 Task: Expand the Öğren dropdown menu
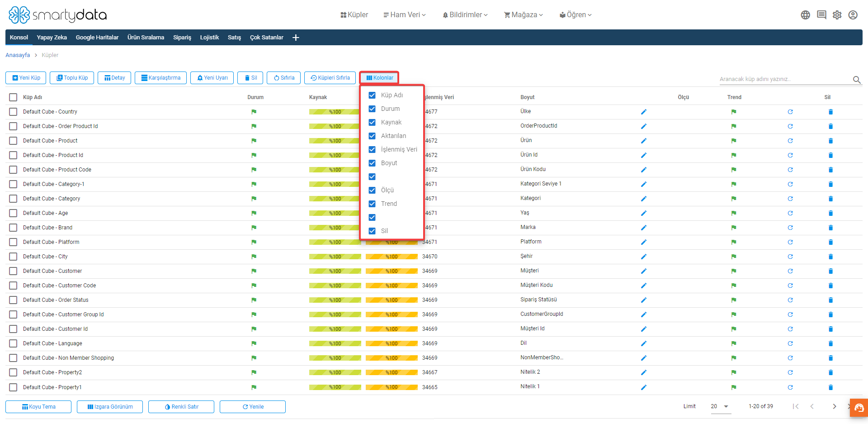coord(576,15)
